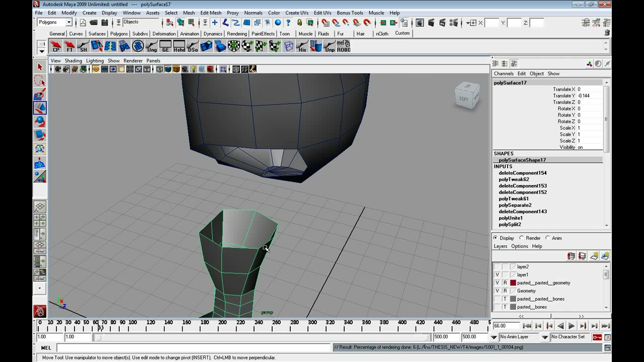The width and height of the screenshot is (644, 362).
Task: Activate the Lasso select tool
Action: click(x=40, y=80)
